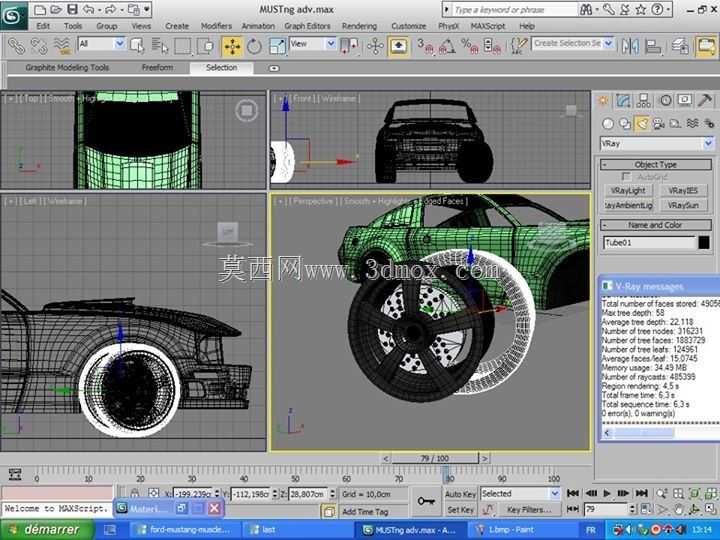
Task: Click the Select and Manipulate icon
Action: (375, 46)
